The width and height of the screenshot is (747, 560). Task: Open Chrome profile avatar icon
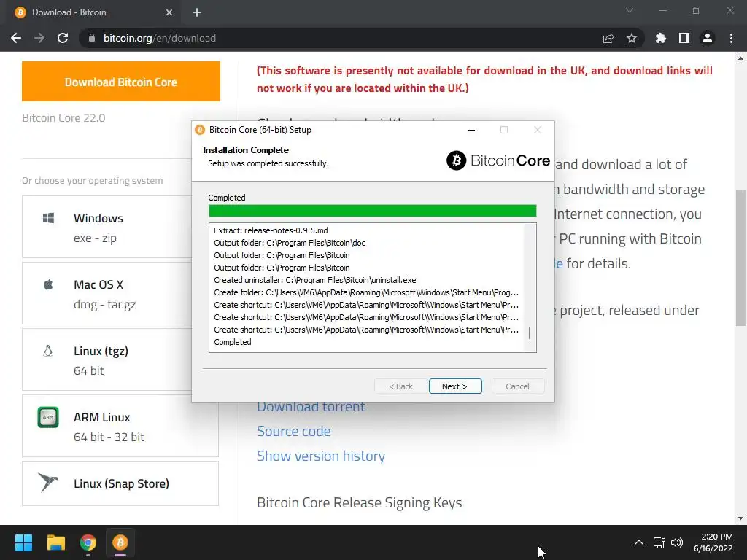(x=708, y=38)
